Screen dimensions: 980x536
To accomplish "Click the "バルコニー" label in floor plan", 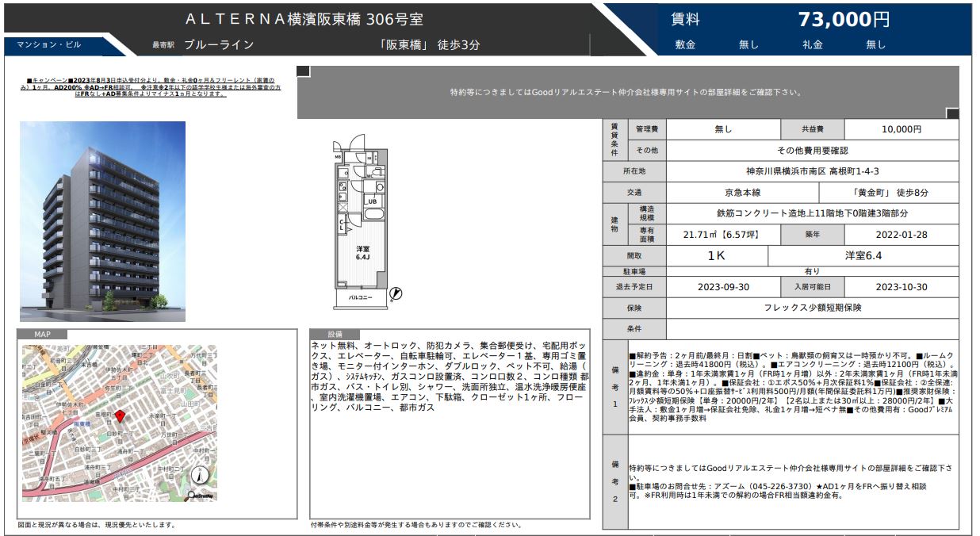I will (x=361, y=297).
